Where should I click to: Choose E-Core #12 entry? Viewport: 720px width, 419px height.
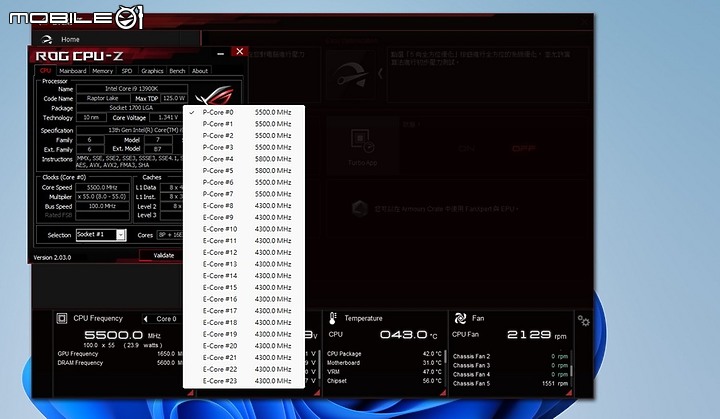tap(243, 252)
